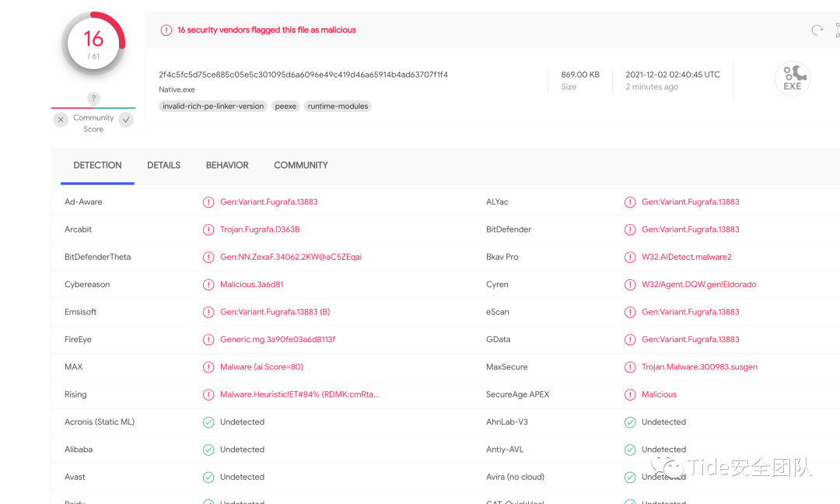
Task: Click the Cybereason vendor name
Action: pyautogui.click(x=87, y=285)
